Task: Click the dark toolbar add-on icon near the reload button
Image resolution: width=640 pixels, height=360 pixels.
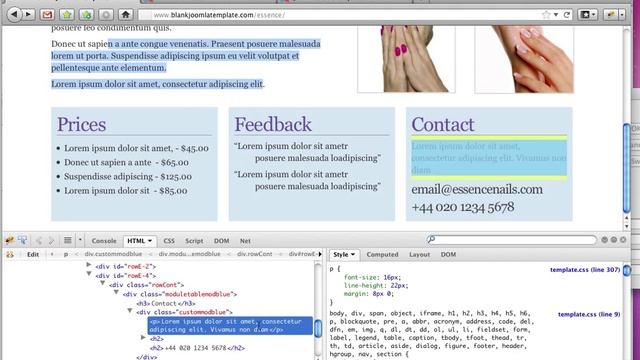Action: pyautogui.click(x=587, y=15)
